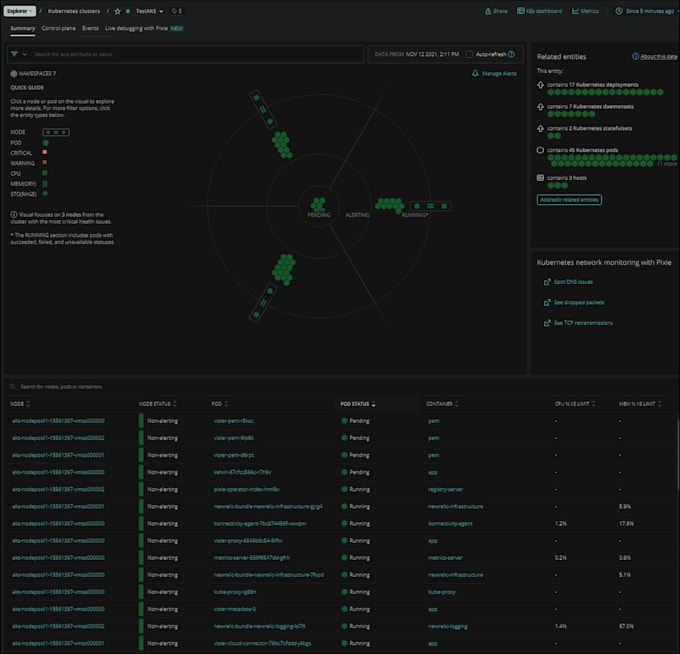Viewport: 680px width, 654px height.
Task: Click the 67.0% memory value
Action: (626, 626)
